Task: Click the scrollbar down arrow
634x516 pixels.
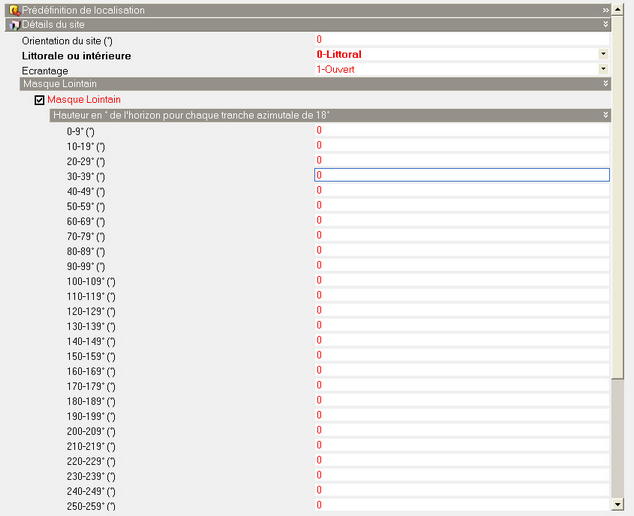Action: [x=618, y=509]
